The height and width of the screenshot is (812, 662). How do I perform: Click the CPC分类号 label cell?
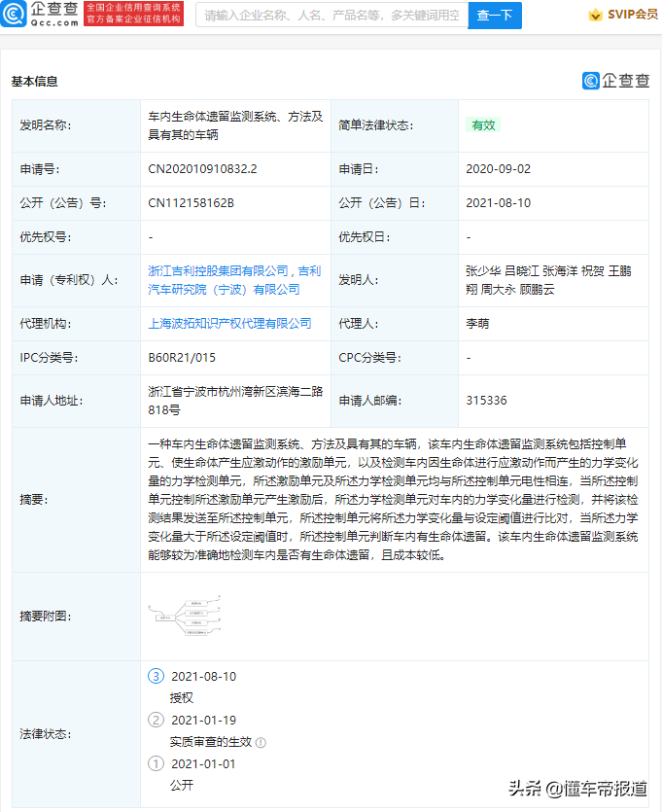(x=395, y=358)
